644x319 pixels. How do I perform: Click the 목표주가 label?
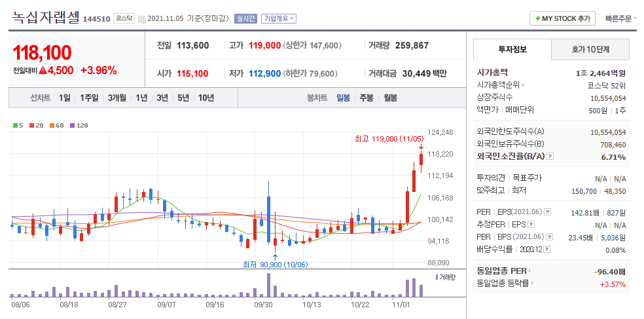pyautogui.click(x=528, y=178)
